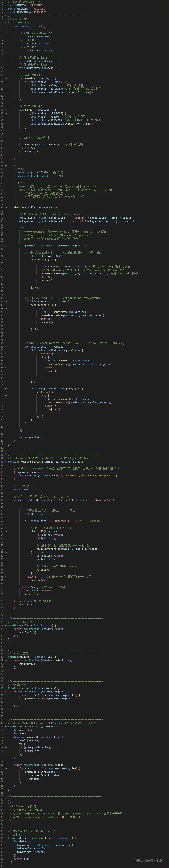The height and width of the screenshot is (868, 169).
Task: Fold the let promise2 = new Promise block
Action: point(6,246)
